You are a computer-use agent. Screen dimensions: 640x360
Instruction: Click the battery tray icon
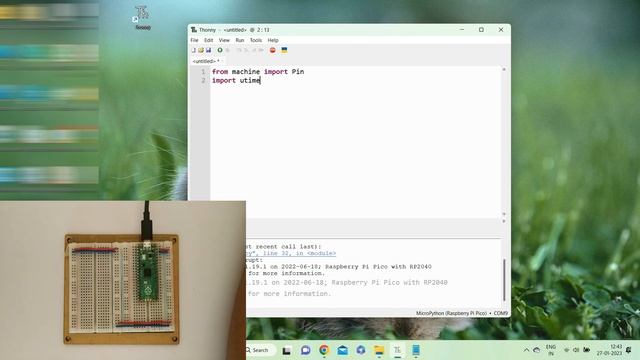click(587, 350)
